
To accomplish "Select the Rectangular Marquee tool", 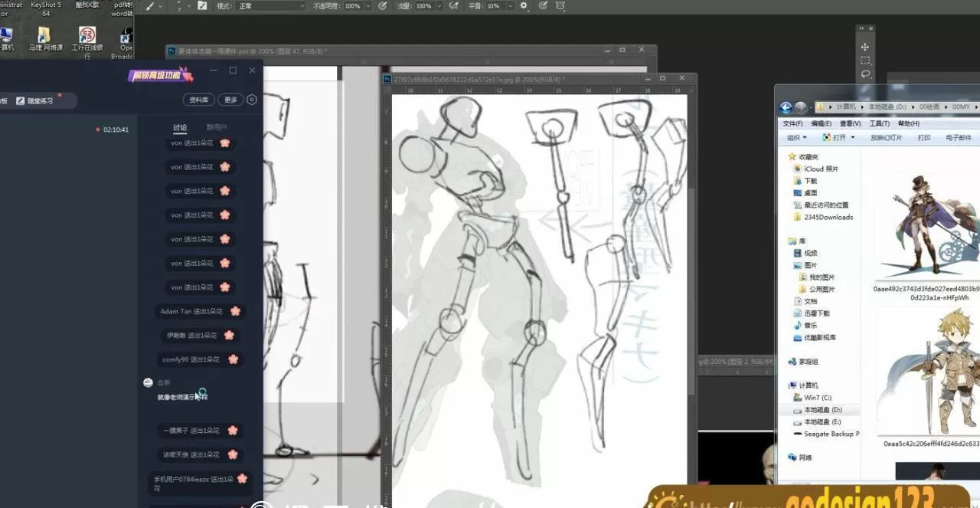I will [865, 61].
